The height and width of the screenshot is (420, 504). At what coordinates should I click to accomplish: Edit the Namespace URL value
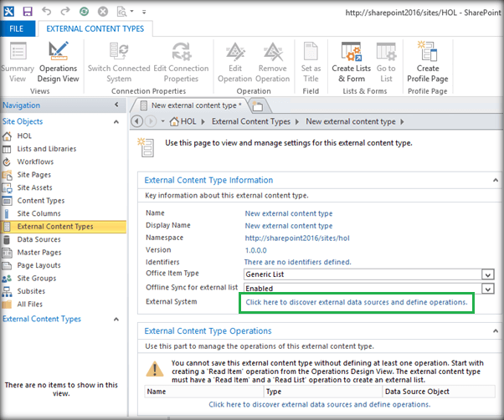(297, 238)
